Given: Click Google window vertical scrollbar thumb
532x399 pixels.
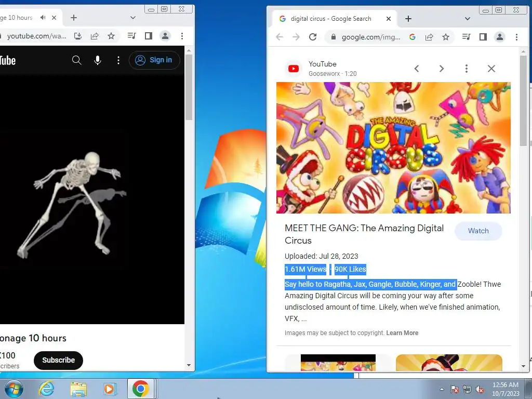Looking at the screenshot, I should point(523,101).
